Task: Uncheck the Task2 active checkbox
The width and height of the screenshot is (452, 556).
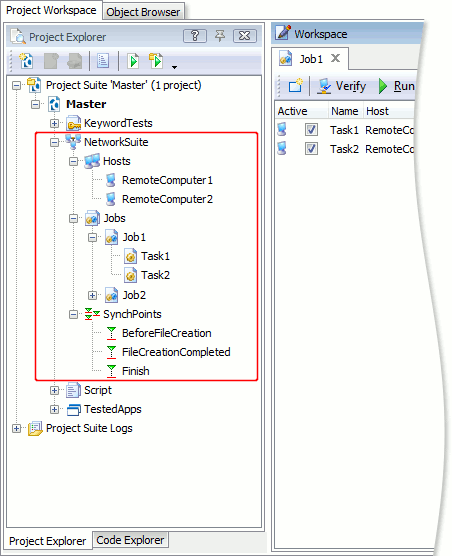Action: pyautogui.click(x=311, y=149)
